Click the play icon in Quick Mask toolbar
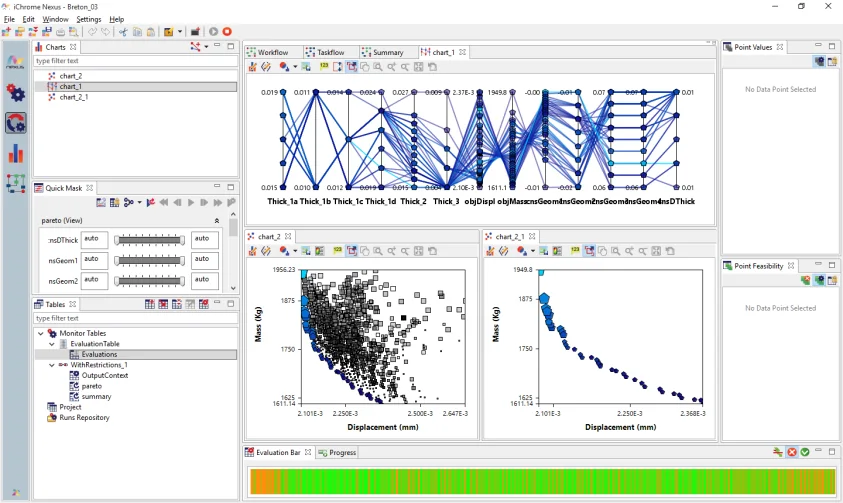843x503 pixels. (191, 203)
